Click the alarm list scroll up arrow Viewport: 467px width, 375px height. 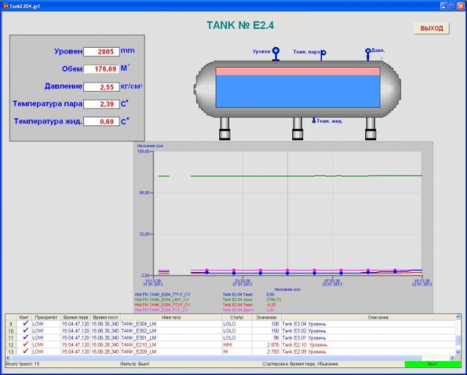click(458, 317)
